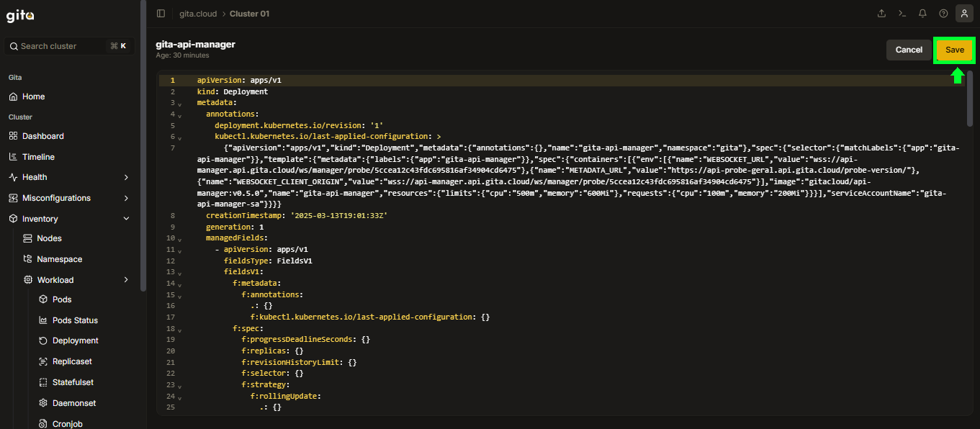This screenshot has height=429, width=980.
Task: Click the Misconfigurations icon
Action: point(13,198)
